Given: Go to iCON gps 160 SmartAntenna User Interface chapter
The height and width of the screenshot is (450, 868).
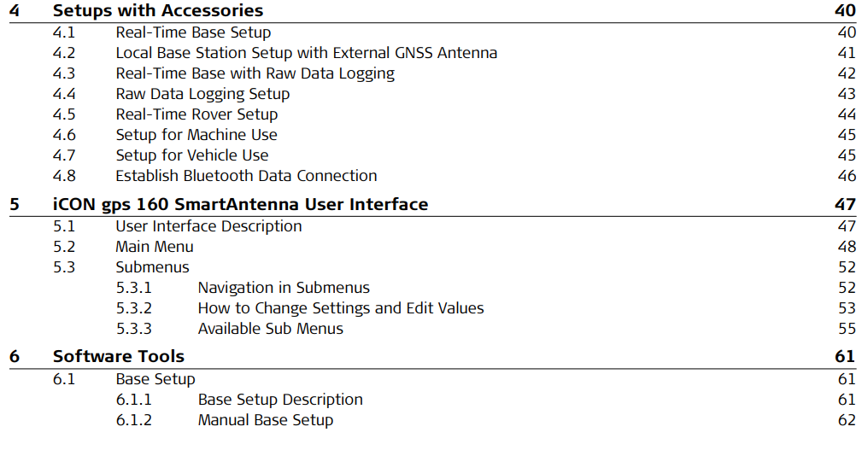Looking at the screenshot, I should (240, 205).
